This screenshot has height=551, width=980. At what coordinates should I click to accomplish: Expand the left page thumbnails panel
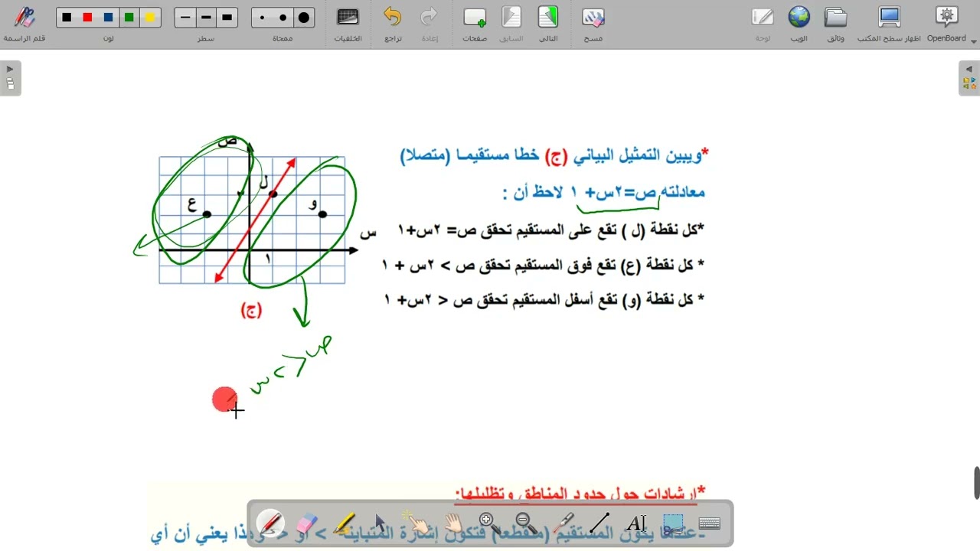coord(10,78)
